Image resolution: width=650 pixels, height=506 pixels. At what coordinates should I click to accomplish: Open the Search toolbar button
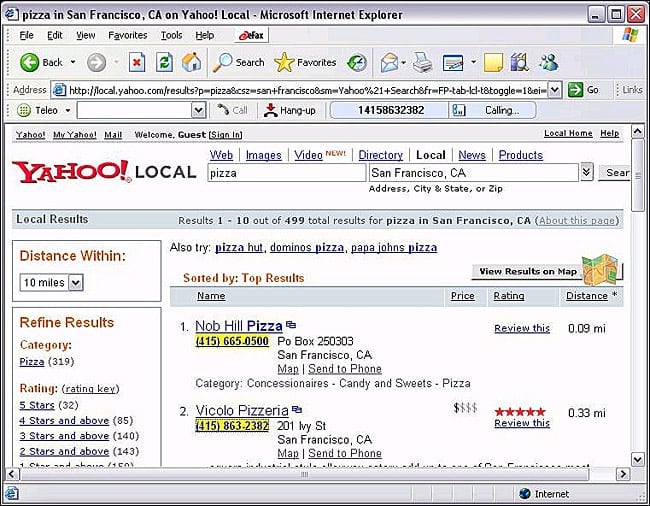point(238,63)
